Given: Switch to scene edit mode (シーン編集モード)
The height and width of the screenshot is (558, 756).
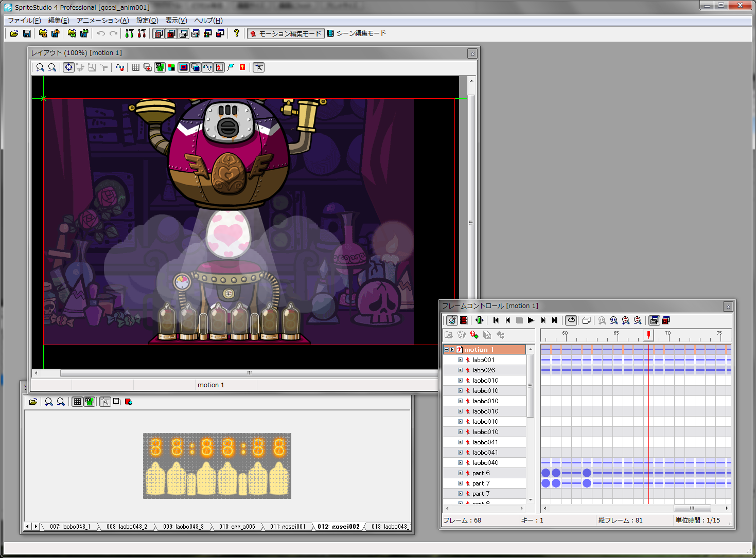Looking at the screenshot, I should [356, 33].
